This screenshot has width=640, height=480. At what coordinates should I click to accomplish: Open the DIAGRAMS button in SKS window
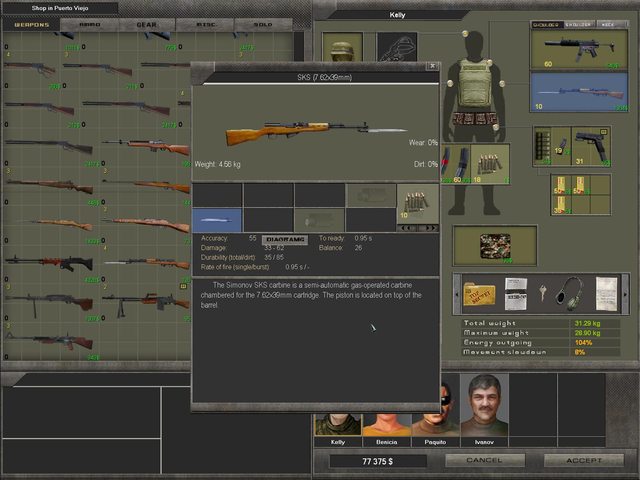(x=285, y=240)
